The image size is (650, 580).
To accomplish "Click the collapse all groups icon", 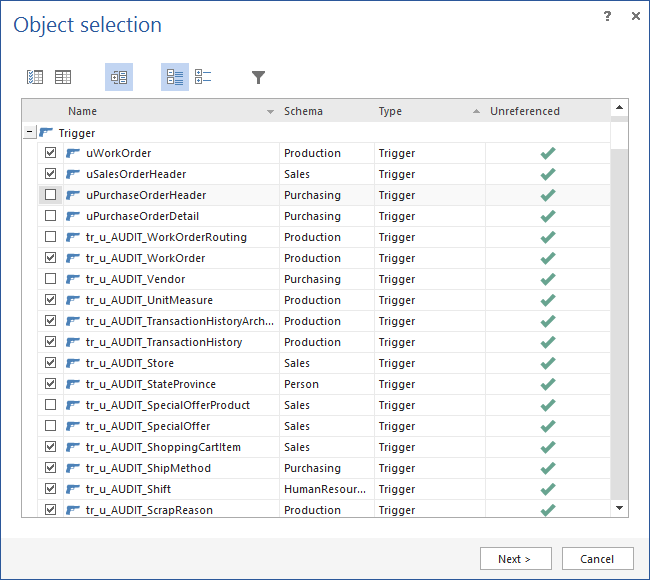I will pyautogui.click(x=203, y=77).
